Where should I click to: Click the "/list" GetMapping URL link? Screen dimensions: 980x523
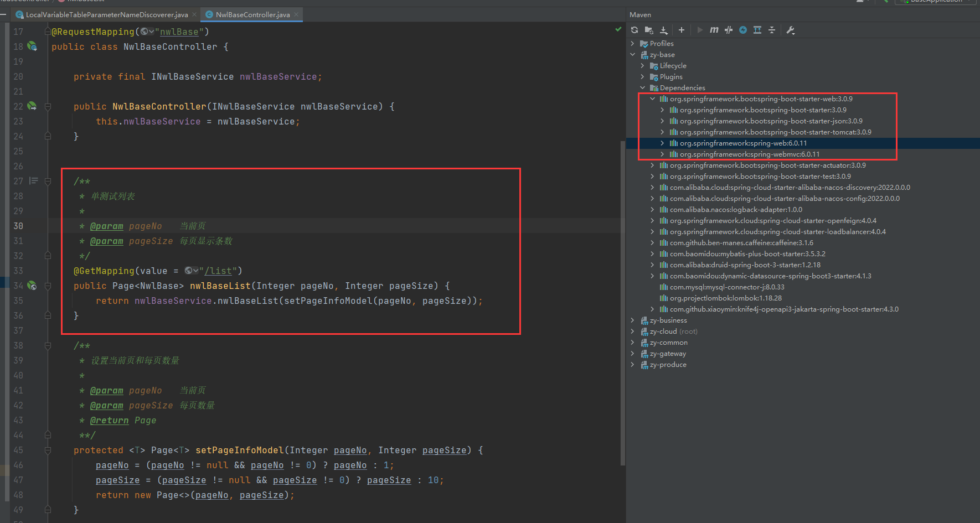pos(218,271)
